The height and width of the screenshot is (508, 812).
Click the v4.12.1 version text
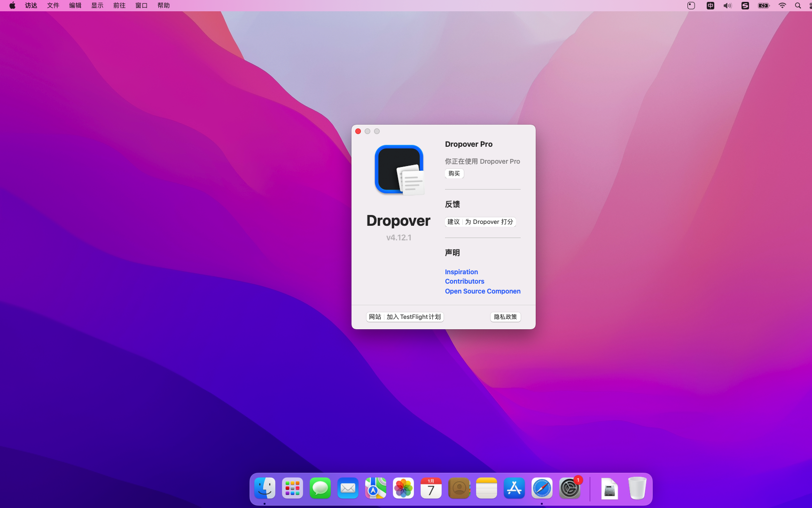pyautogui.click(x=399, y=238)
